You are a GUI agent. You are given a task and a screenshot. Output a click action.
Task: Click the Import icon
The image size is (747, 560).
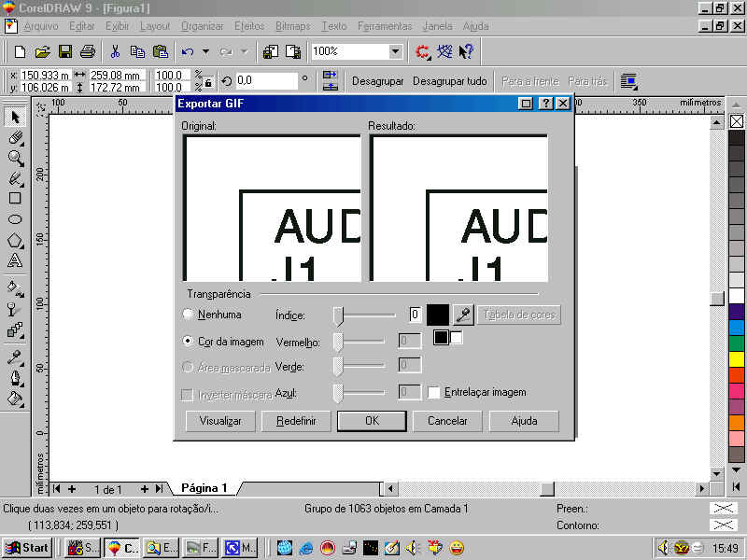[x=271, y=51]
